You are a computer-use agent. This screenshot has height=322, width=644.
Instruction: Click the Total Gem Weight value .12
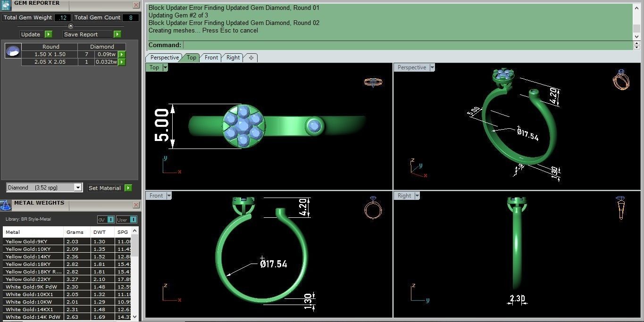pyautogui.click(x=62, y=17)
